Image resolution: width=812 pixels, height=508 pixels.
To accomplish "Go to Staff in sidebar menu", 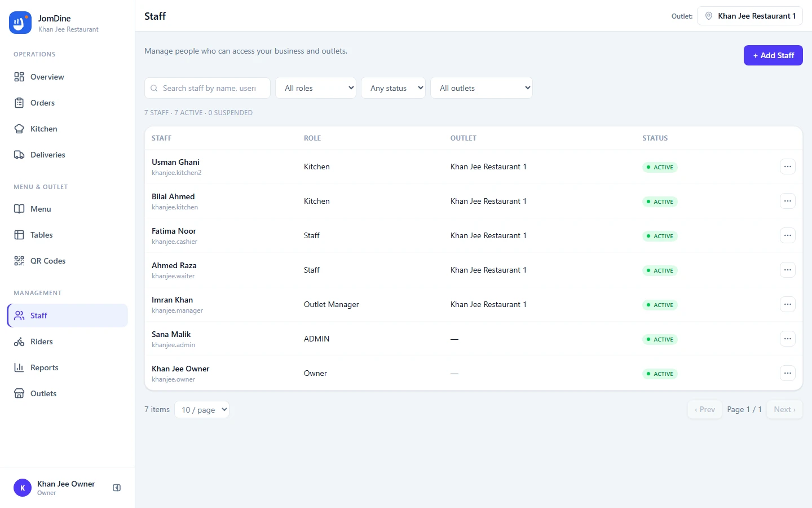I will pos(68,316).
